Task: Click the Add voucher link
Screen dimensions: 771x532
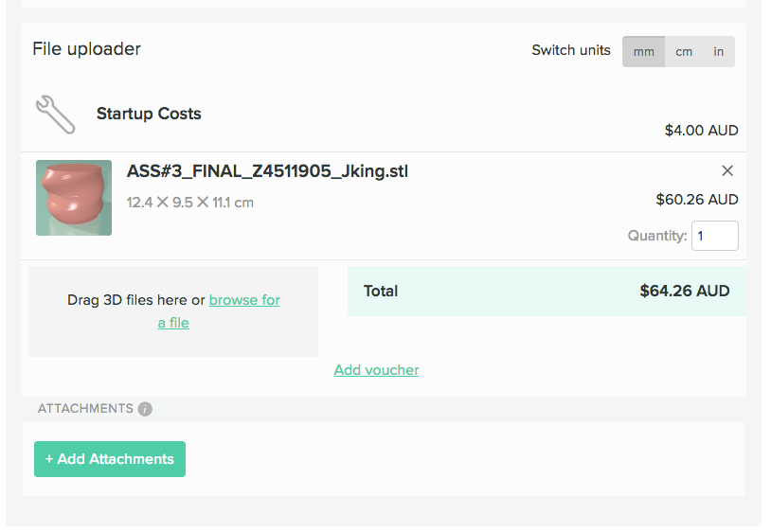Action: tap(376, 370)
